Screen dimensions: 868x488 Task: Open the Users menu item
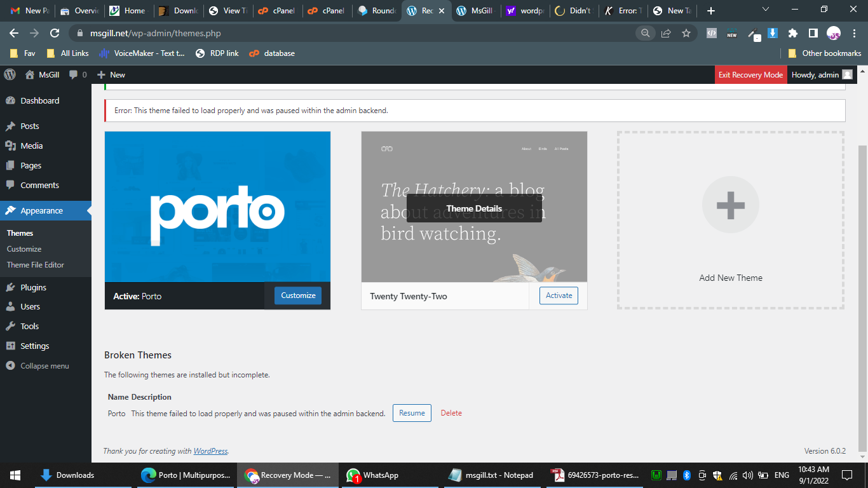pyautogui.click(x=46, y=307)
